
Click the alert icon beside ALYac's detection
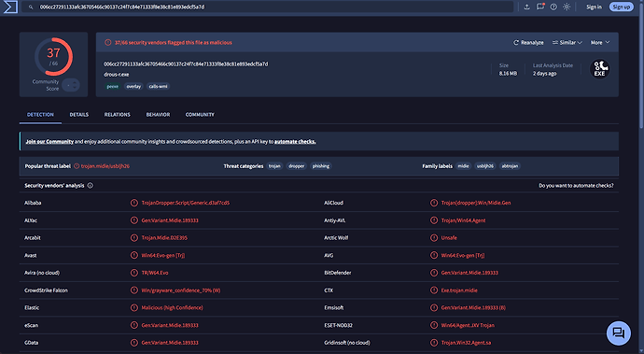click(x=133, y=220)
